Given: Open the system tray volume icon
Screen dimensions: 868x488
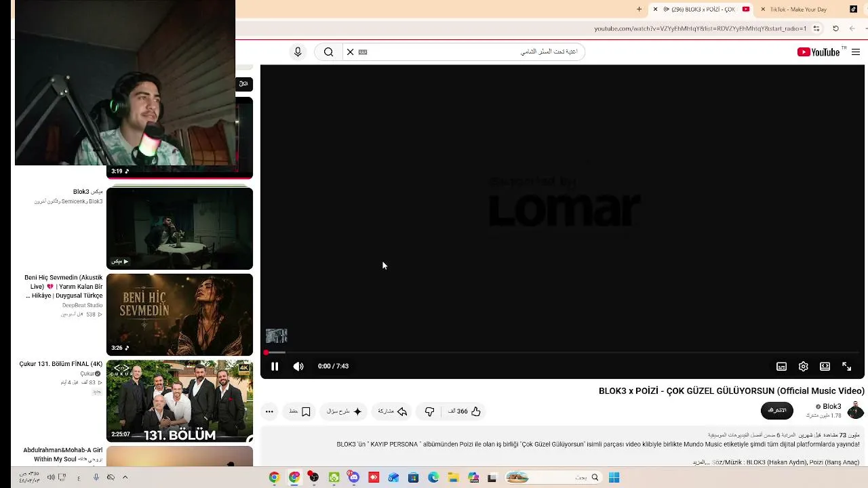Looking at the screenshot, I should (x=51, y=477).
